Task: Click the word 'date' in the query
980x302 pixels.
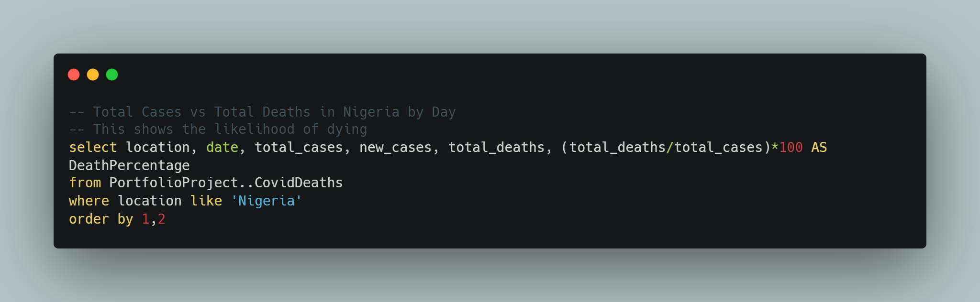Action: coord(222,147)
